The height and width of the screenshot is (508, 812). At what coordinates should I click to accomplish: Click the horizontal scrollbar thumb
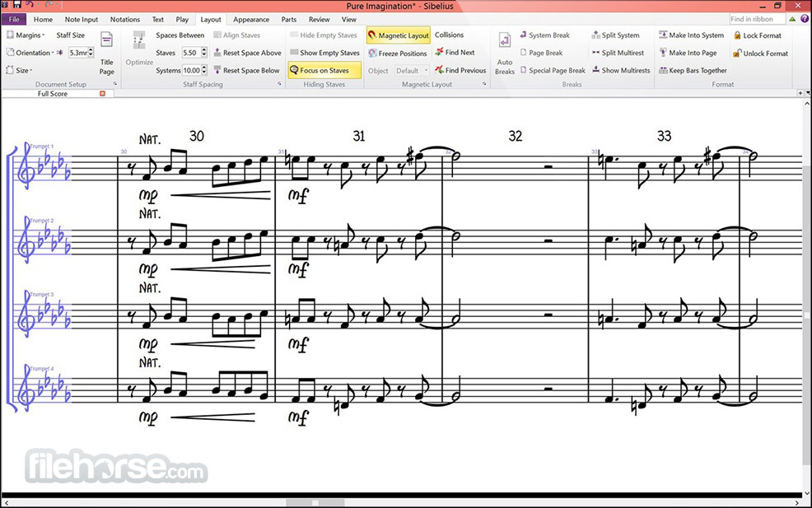click(315, 502)
